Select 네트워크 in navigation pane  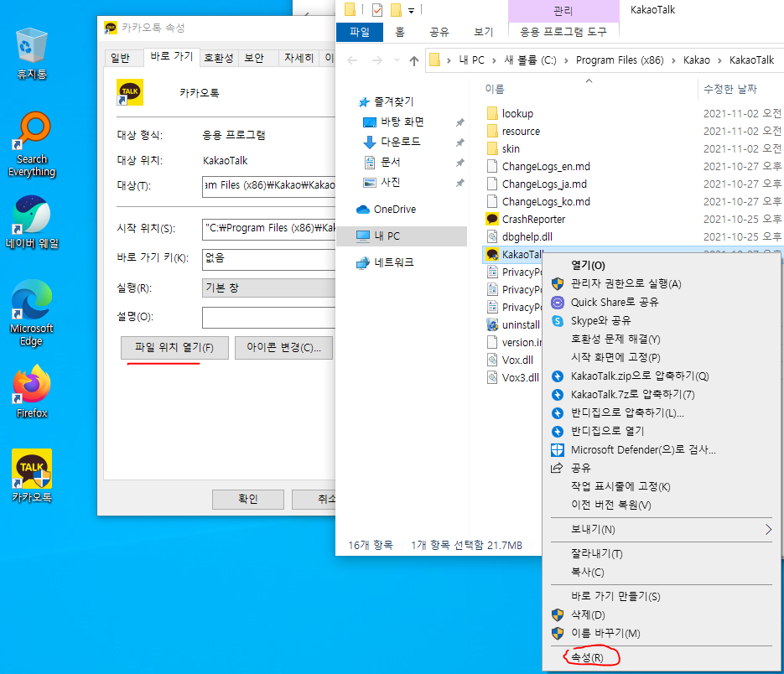pos(385,262)
